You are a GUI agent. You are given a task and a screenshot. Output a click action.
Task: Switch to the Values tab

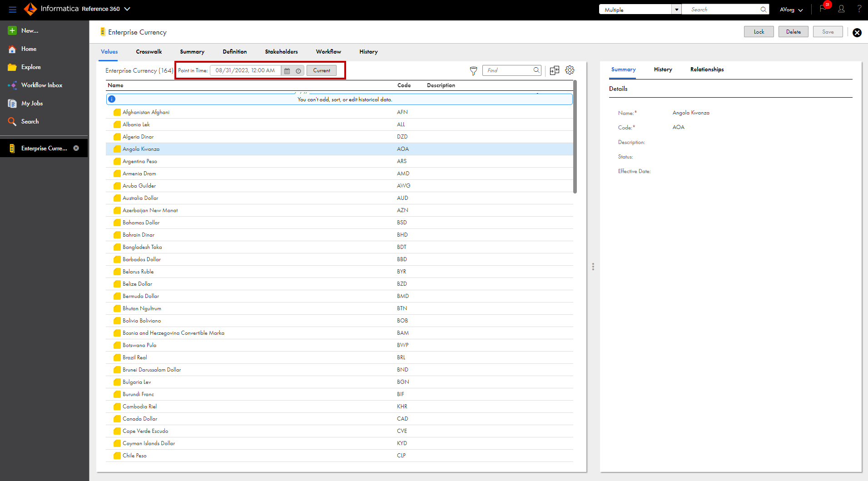coord(109,52)
